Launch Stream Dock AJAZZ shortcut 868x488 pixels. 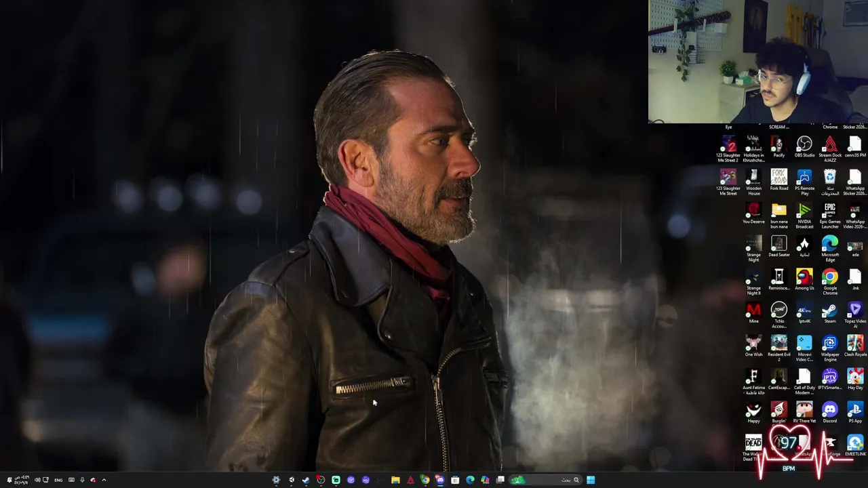point(830,149)
